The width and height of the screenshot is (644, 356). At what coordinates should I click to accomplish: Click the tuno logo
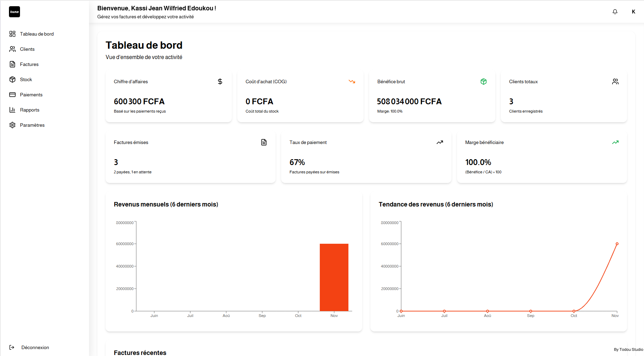click(14, 11)
